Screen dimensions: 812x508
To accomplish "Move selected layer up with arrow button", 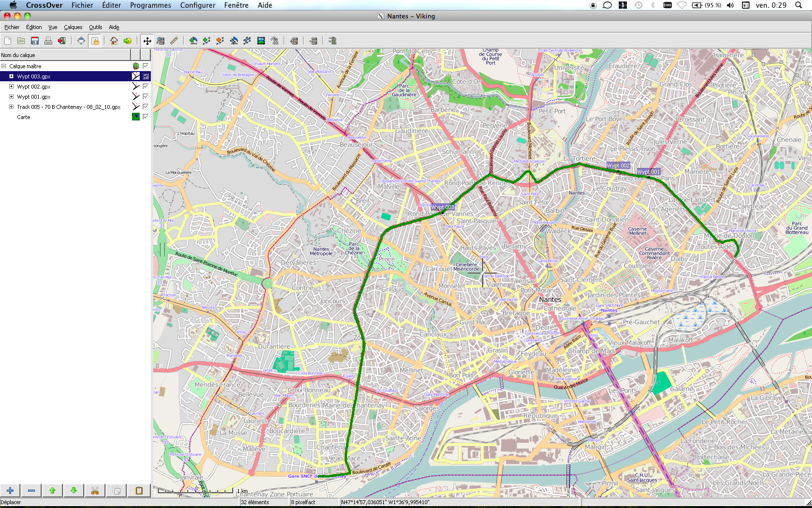I will (52, 491).
